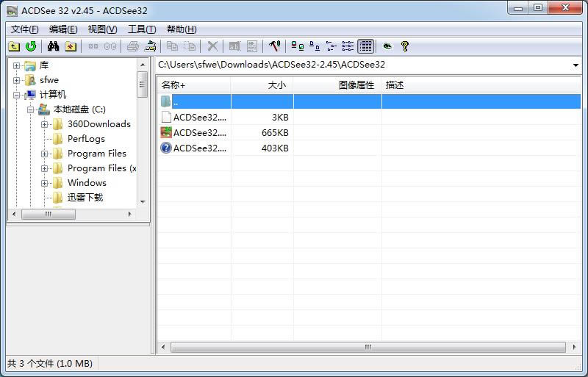Switch to list view mode
Image resolution: width=588 pixels, height=377 pixels.
(331, 46)
